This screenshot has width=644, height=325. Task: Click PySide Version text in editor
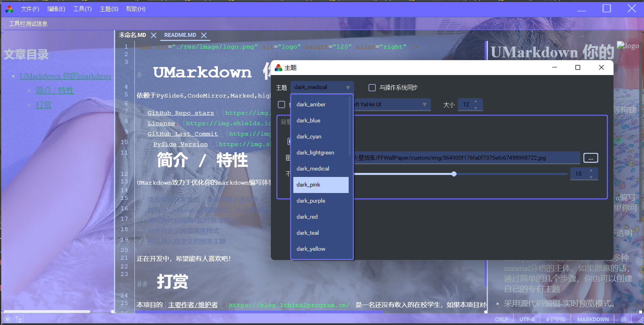(x=181, y=144)
